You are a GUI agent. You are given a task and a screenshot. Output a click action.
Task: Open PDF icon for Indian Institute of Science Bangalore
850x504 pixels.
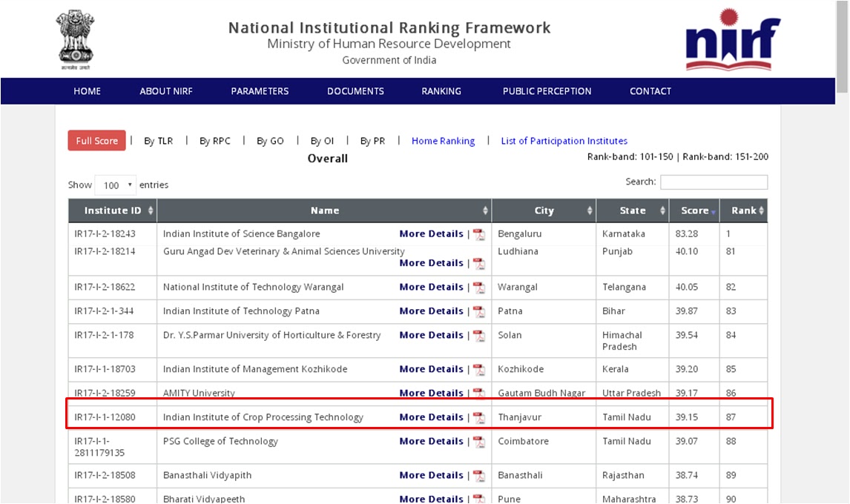tap(479, 234)
